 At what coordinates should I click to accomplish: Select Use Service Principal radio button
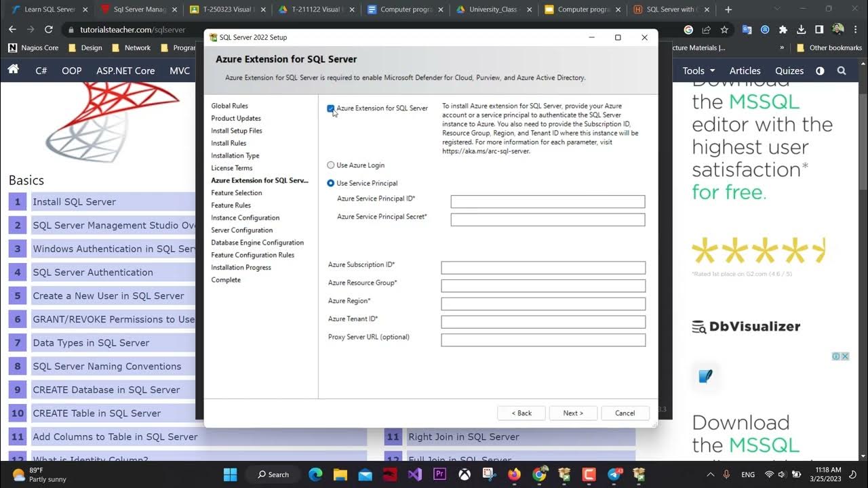coord(331,183)
